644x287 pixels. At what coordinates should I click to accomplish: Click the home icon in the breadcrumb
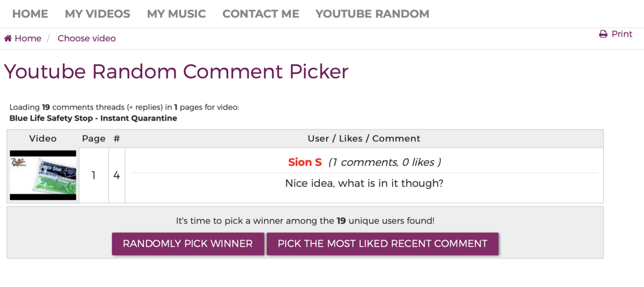(8, 38)
